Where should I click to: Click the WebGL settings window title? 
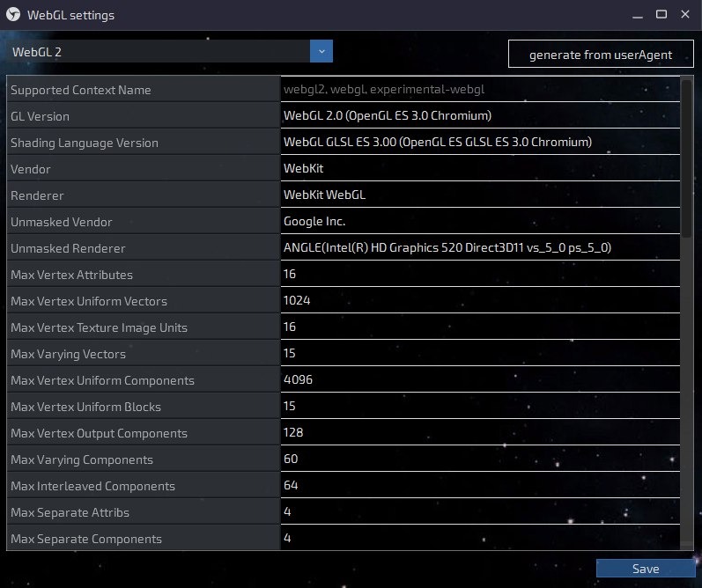tap(70, 15)
